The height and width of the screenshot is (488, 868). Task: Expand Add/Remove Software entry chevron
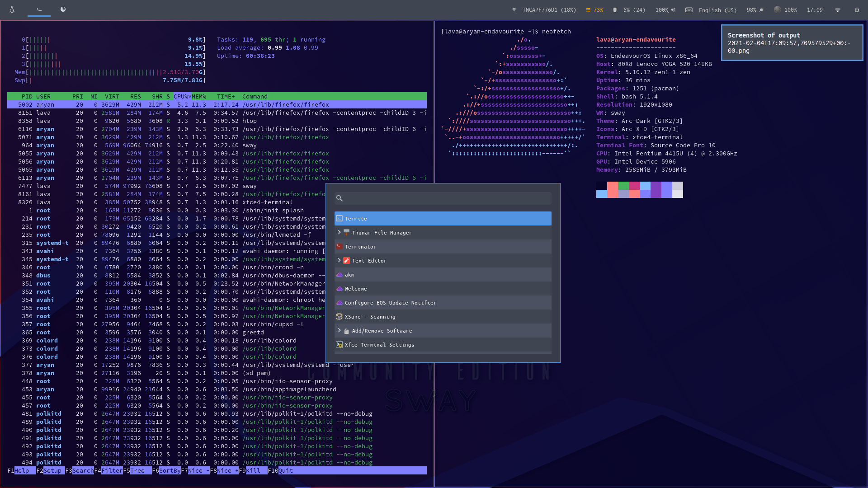point(339,330)
